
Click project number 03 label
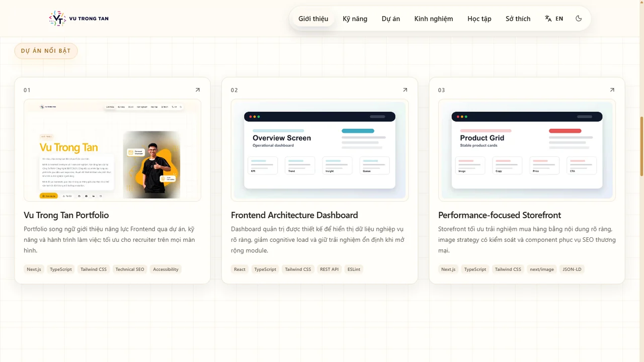[x=442, y=90]
